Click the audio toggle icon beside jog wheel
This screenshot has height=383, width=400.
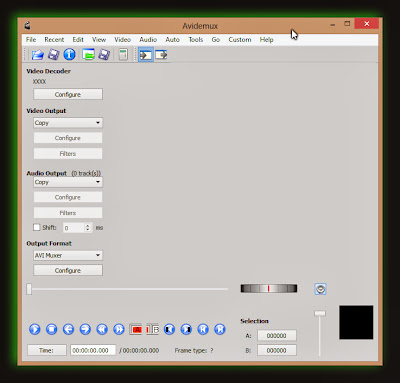pyautogui.click(x=320, y=289)
